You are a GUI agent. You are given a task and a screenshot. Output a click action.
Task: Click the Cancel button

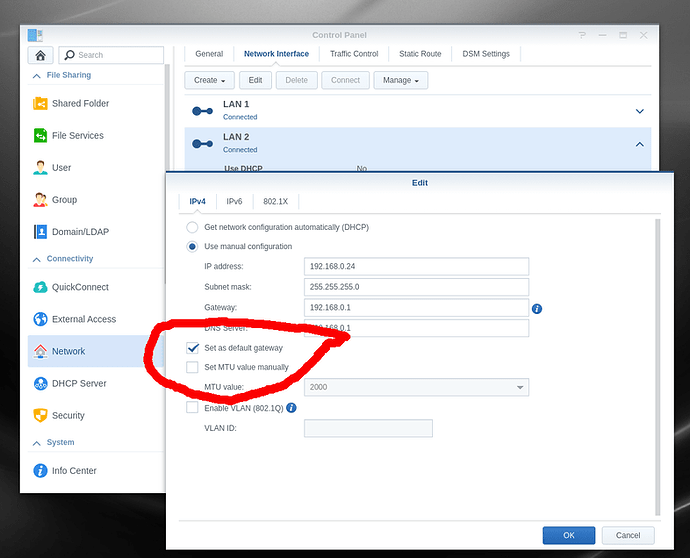click(628, 535)
